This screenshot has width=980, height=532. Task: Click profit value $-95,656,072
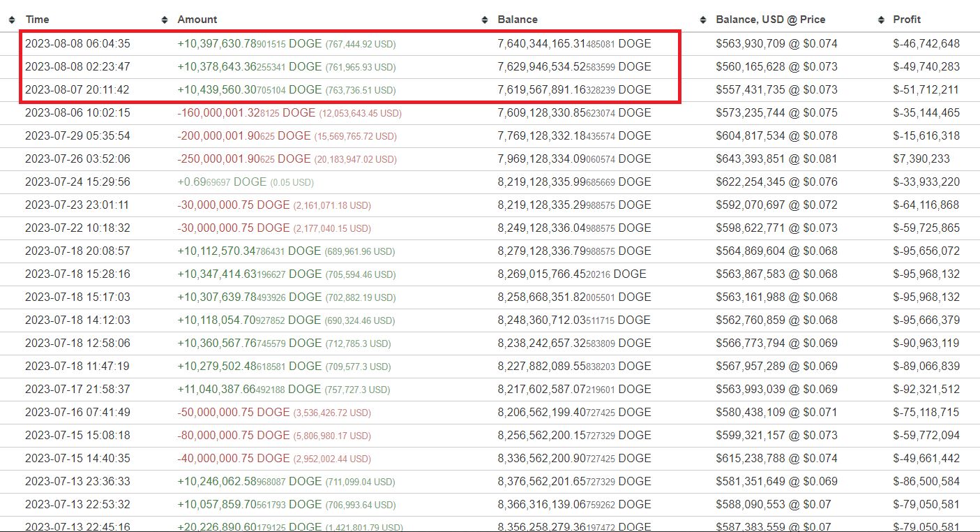pyautogui.click(x=926, y=251)
